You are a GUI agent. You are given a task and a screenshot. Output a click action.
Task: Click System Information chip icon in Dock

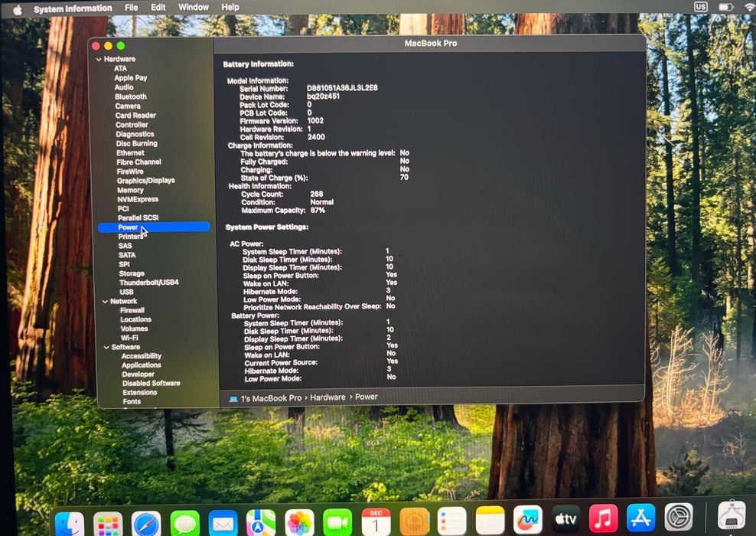[x=732, y=515]
